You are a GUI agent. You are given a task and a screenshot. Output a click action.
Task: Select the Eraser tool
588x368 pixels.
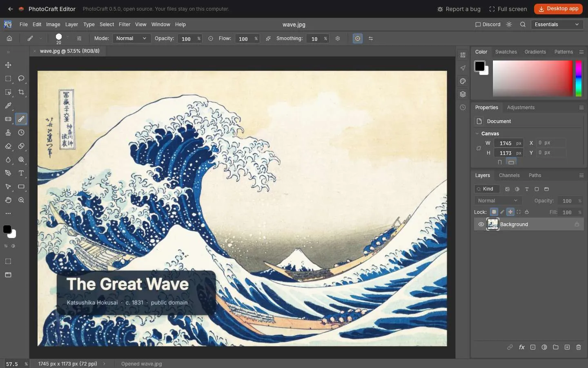[8, 146]
